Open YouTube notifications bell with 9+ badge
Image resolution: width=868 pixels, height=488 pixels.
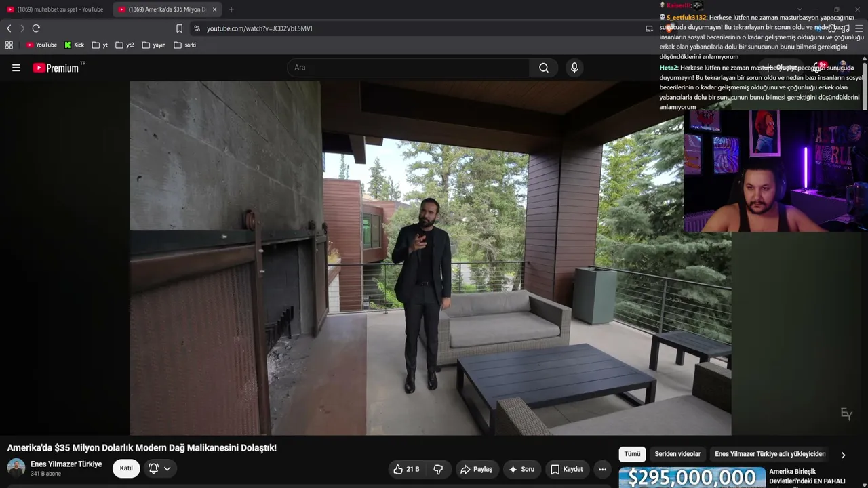click(x=818, y=68)
